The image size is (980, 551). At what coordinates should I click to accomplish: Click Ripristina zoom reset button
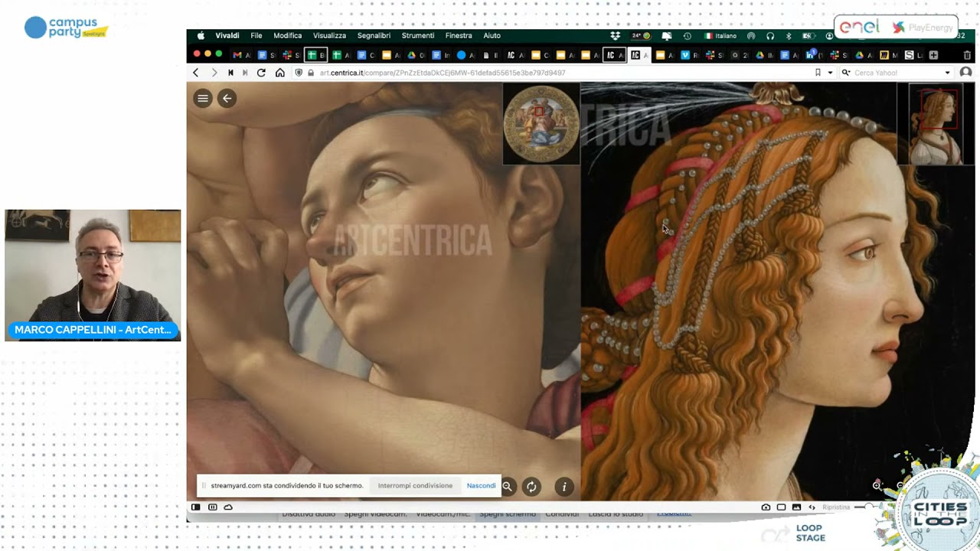coord(836,507)
